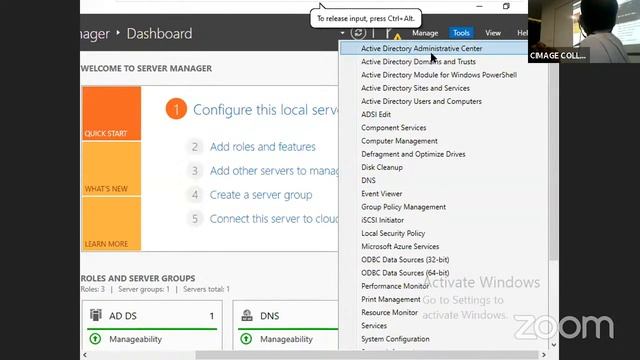Click AD DS Manageability green arrow icon
Screen dimensions: 640x360
pos(95,339)
